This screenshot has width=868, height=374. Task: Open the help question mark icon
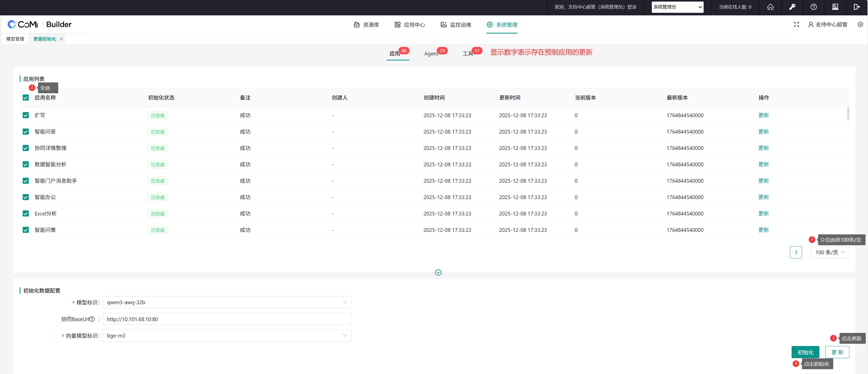(813, 7)
